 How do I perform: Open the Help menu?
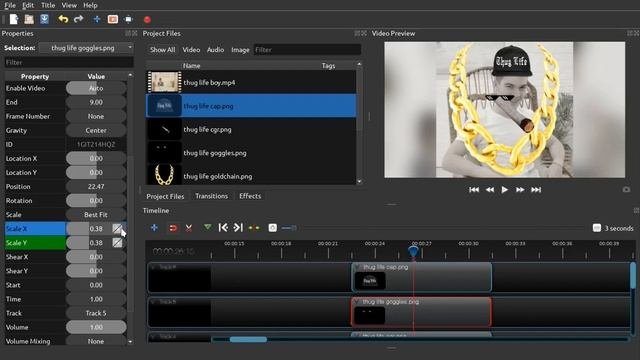(90, 5)
